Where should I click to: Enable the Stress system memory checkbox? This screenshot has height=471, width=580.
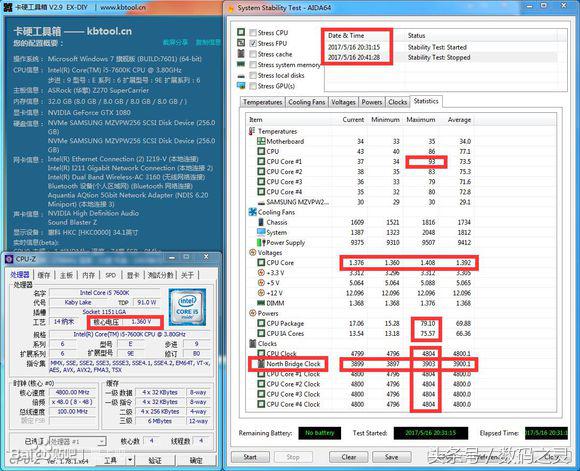point(253,65)
